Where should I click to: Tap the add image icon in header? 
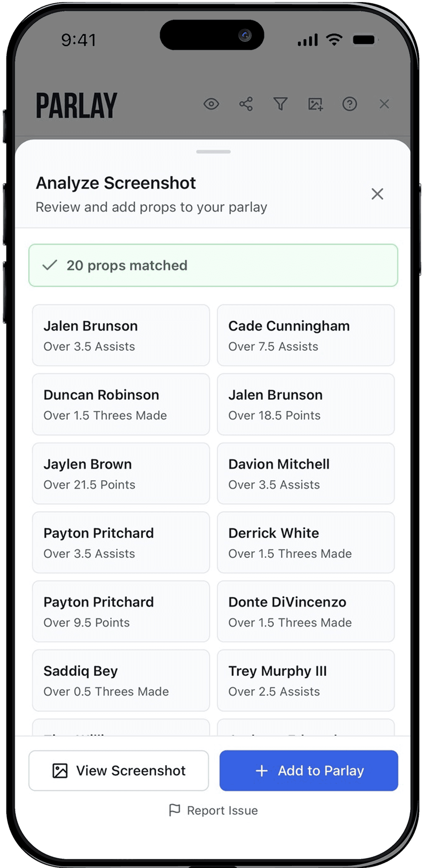coord(316,104)
